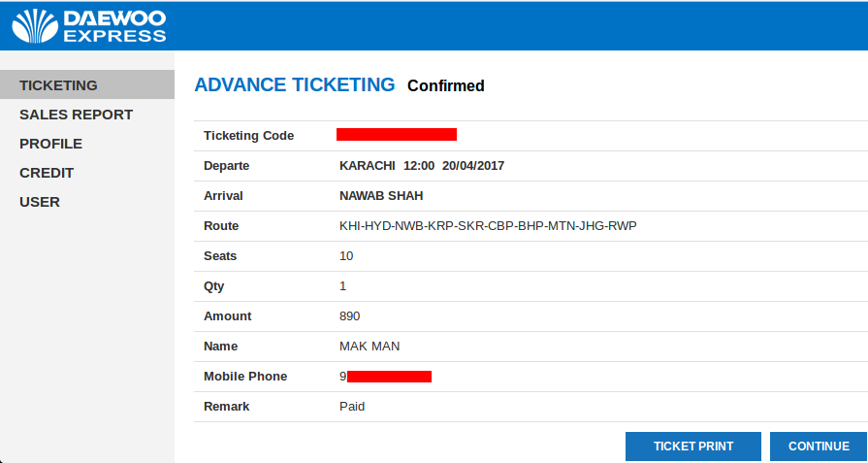Click the ADVANCE TICKETING heading
The width and height of the screenshot is (868, 463).
coord(295,84)
